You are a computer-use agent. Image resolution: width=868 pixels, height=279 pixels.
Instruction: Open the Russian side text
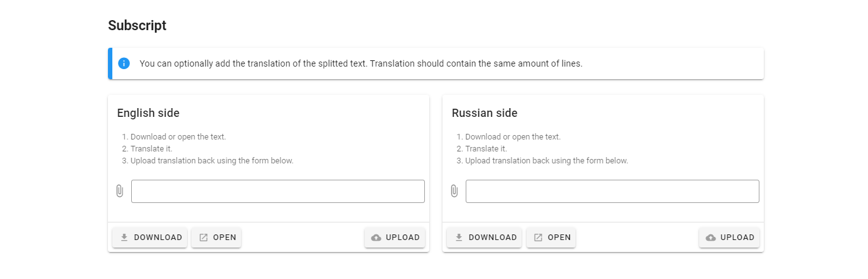(x=551, y=238)
